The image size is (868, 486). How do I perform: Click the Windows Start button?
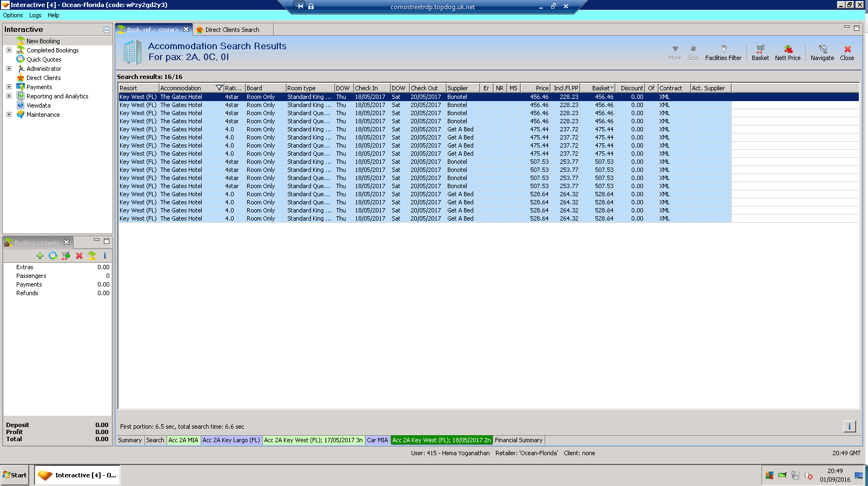tap(15, 475)
